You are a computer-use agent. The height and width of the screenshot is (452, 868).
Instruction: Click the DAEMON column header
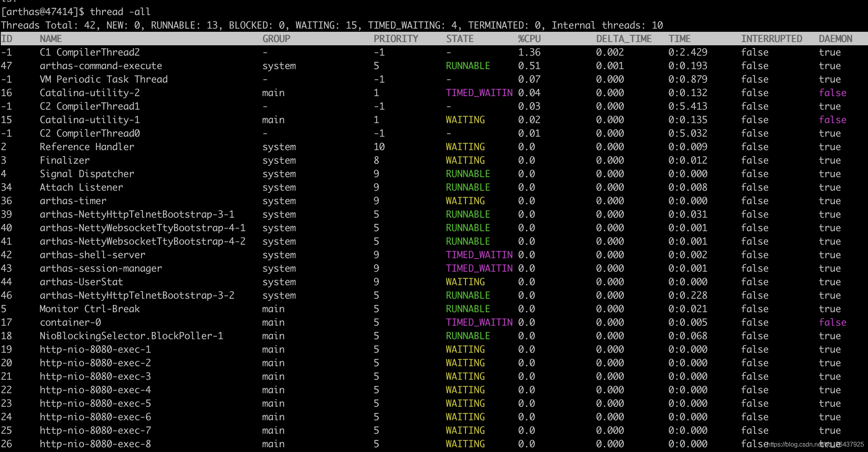[835, 39]
